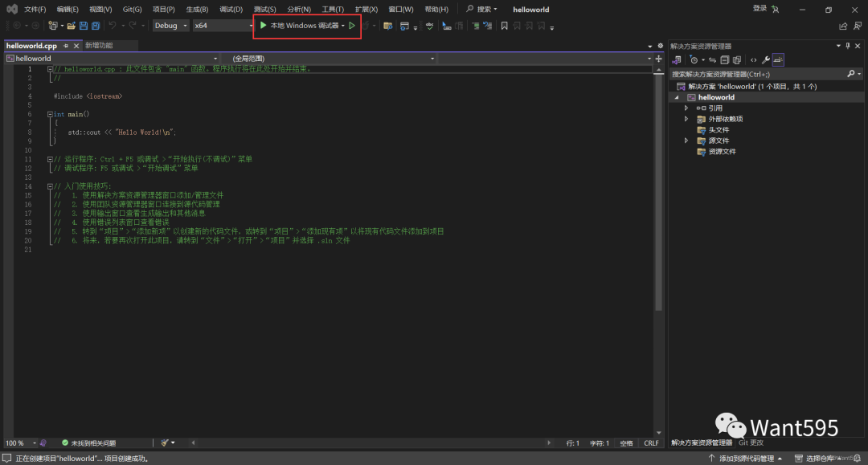The image size is (868, 465).
Task: Start the local Windows debugger
Action: click(x=299, y=26)
